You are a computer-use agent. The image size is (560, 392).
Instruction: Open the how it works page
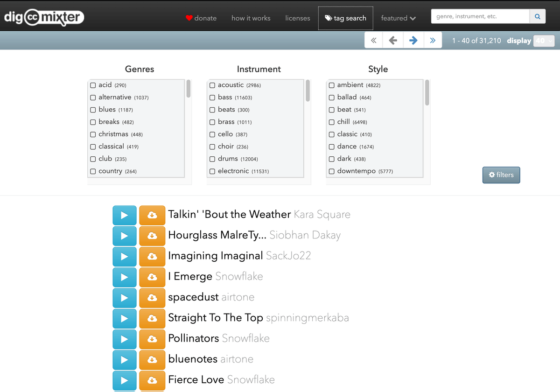click(251, 18)
